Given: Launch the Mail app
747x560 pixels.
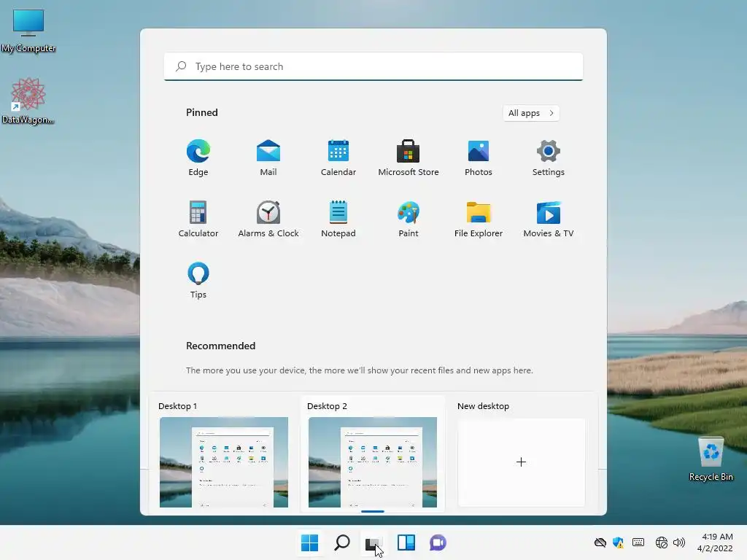Looking at the screenshot, I should point(268,157).
